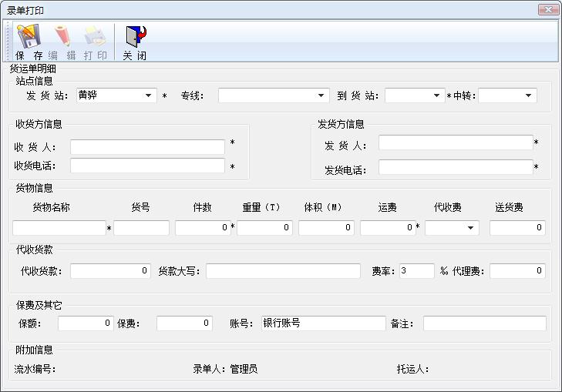Click the Save (保存) toolbar icon
562x392 pixels.
(29, 36)
